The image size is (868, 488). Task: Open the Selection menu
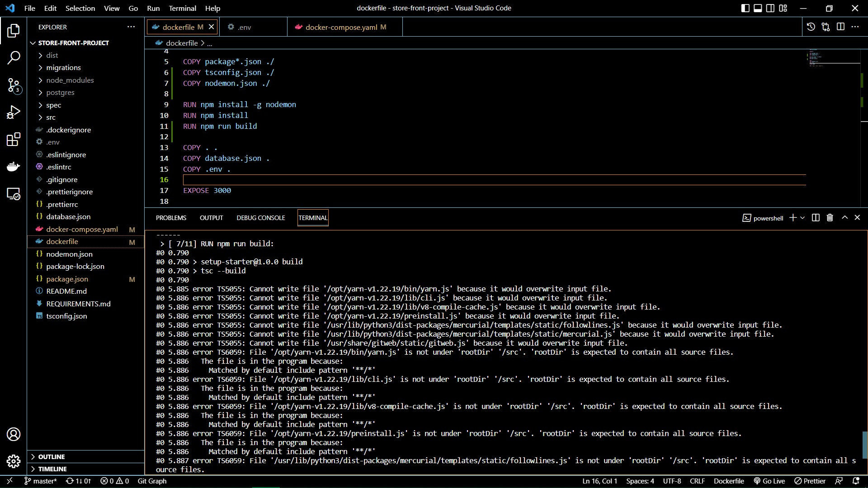tap(80, 8)
